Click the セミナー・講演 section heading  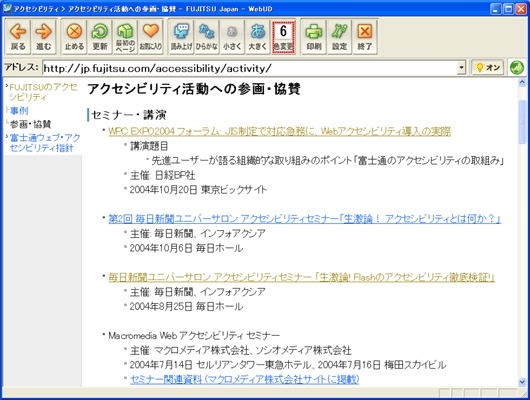click(x=129, y=115)
